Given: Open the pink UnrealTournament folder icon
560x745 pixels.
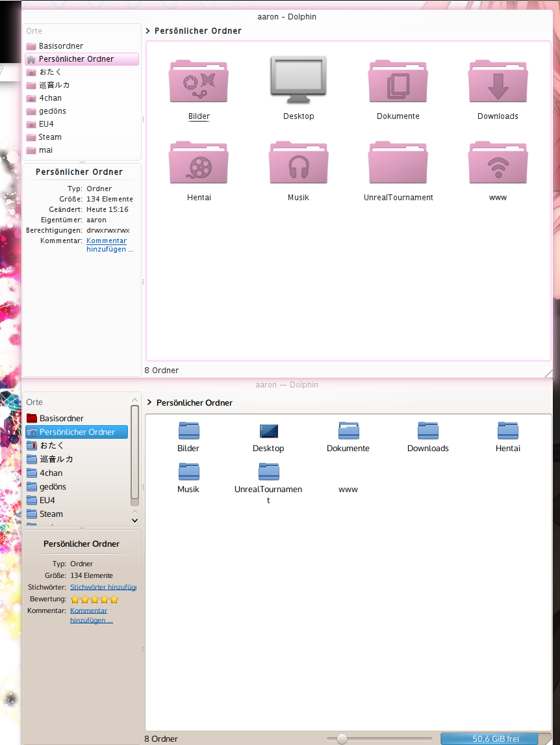Looking at the screenshot, I should coord(398,163).
